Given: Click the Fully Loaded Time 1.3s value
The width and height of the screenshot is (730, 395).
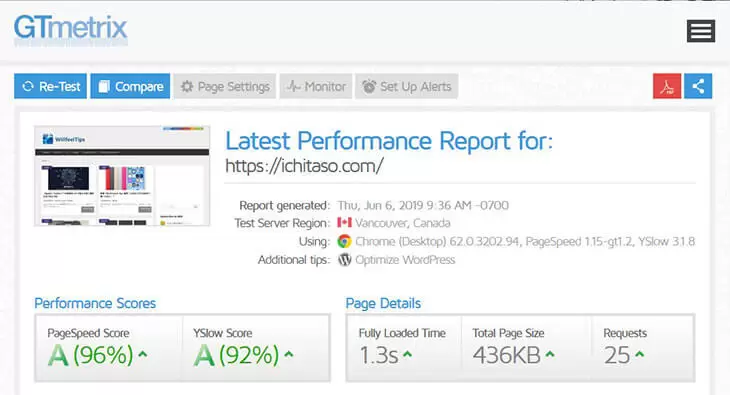Looking at the screenshot, I should [379, 355].
